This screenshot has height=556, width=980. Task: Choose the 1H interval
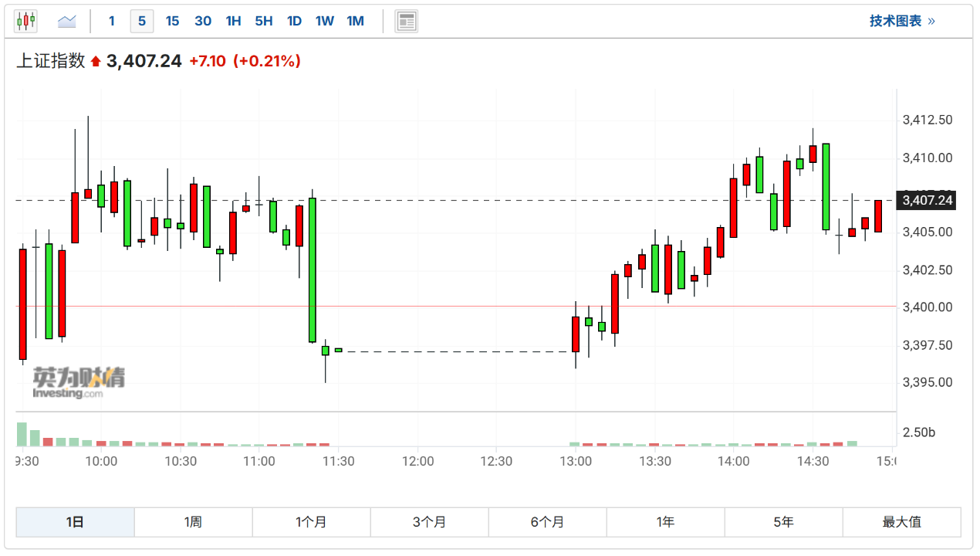tap(233, 21)
